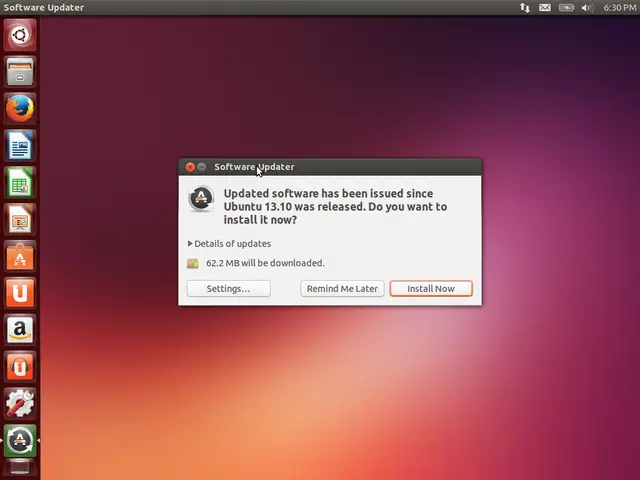
Task: Click the 'Updated software has been issued' message
Action: (335, 207)
